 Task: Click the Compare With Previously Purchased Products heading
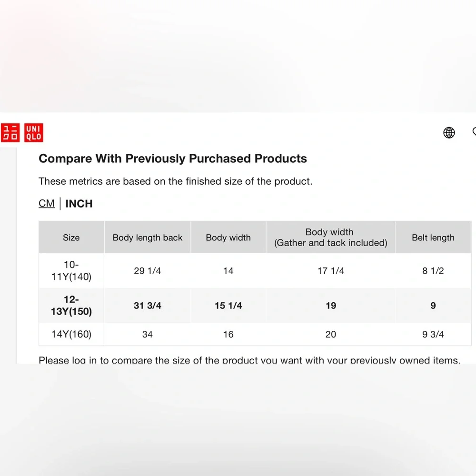coord(173,159)
